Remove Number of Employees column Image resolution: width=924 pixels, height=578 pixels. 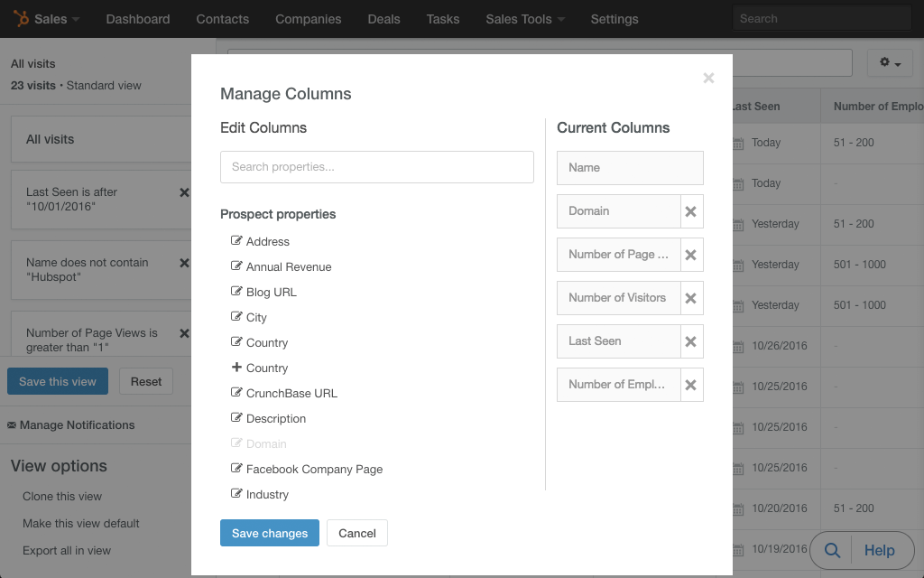click(690, 385)
